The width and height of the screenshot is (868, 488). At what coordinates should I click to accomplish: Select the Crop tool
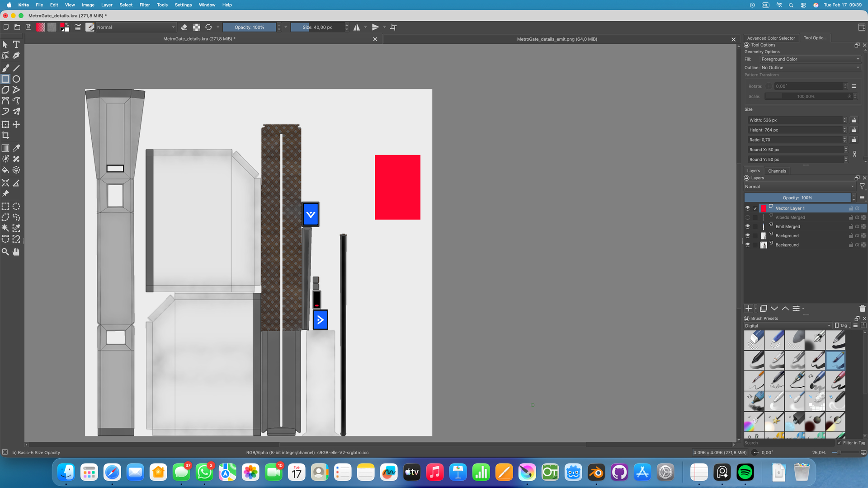5,135
